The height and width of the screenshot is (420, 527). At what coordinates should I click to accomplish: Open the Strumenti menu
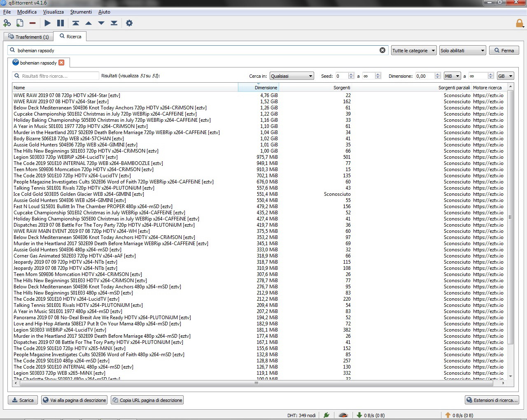81,12
